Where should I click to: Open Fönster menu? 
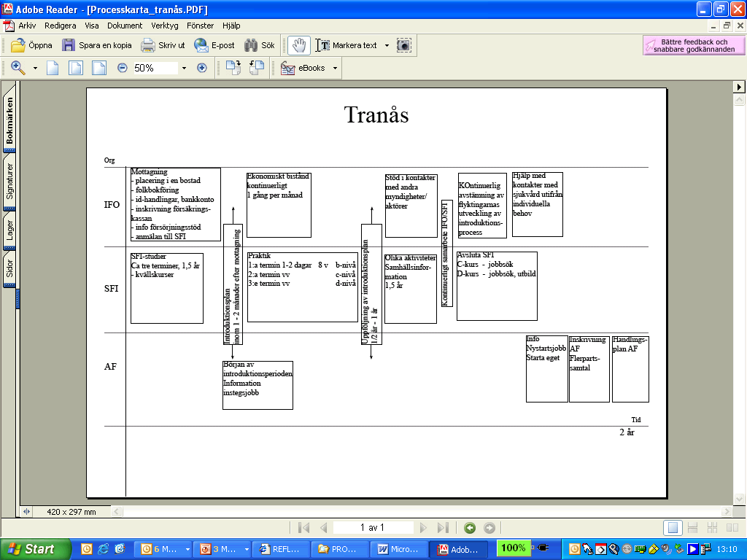click(x=200, y=26)
